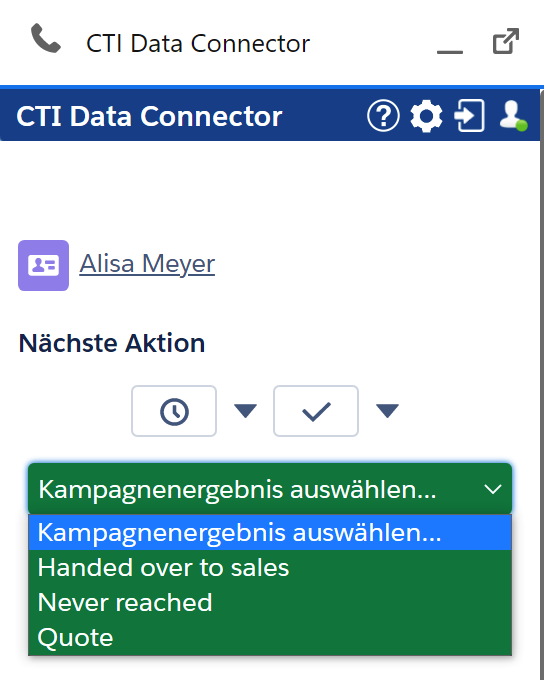Click the login arrow icon in header
Viewport: 544px width, 680px height.
(x=469, y=116)
